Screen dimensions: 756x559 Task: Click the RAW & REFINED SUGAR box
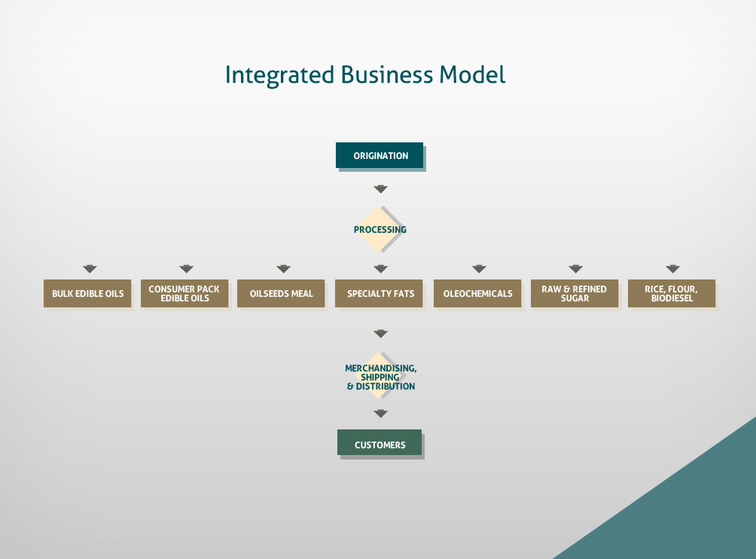pyautogui.click(x=575, y=293)
